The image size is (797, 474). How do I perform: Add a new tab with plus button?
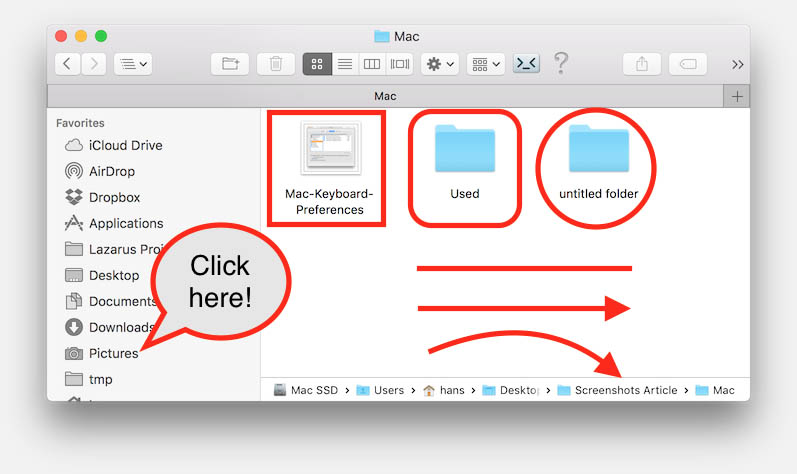pos(737,96)
